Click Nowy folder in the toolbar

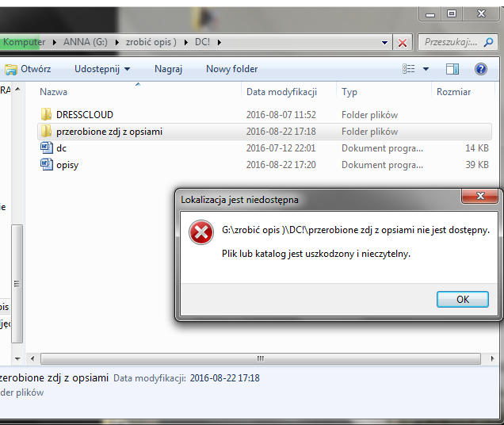[x=230, y=69]
